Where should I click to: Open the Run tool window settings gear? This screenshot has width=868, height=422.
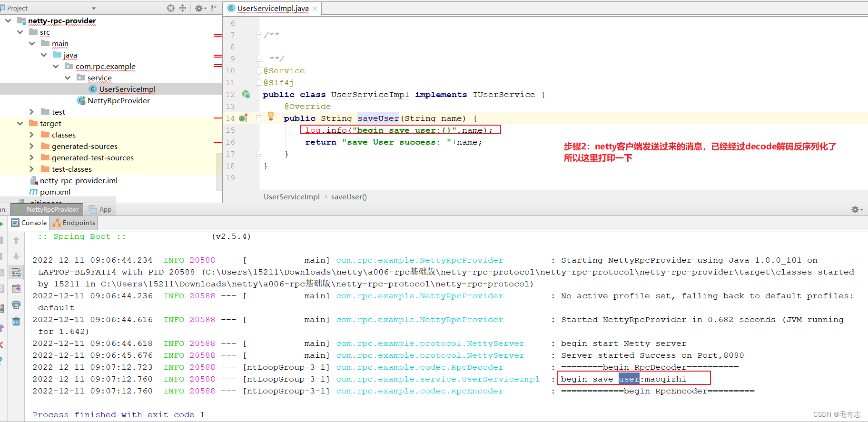(x=856, y=209)
